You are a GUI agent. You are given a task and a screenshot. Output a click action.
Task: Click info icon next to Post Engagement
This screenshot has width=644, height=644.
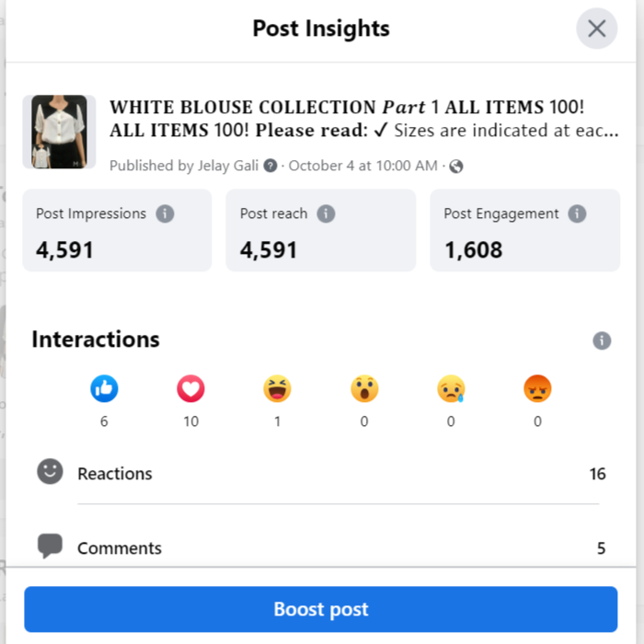[x=577, y=213]
